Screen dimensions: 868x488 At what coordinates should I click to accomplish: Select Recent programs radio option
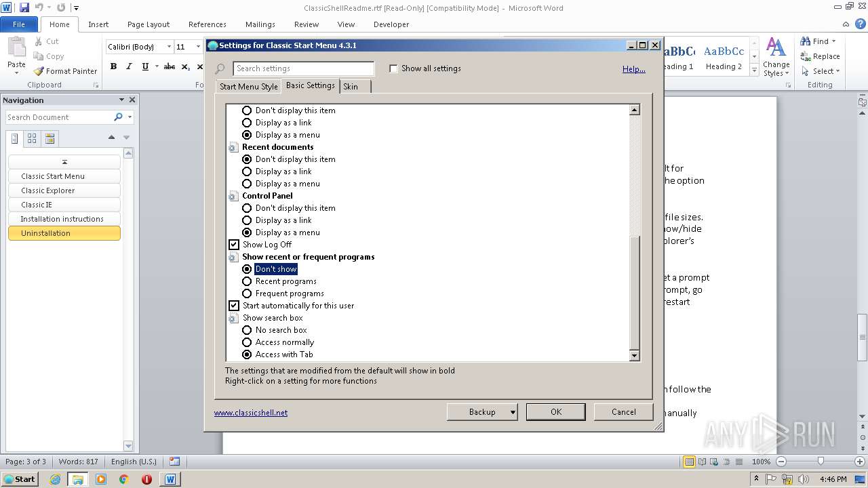tap(247, 281)
